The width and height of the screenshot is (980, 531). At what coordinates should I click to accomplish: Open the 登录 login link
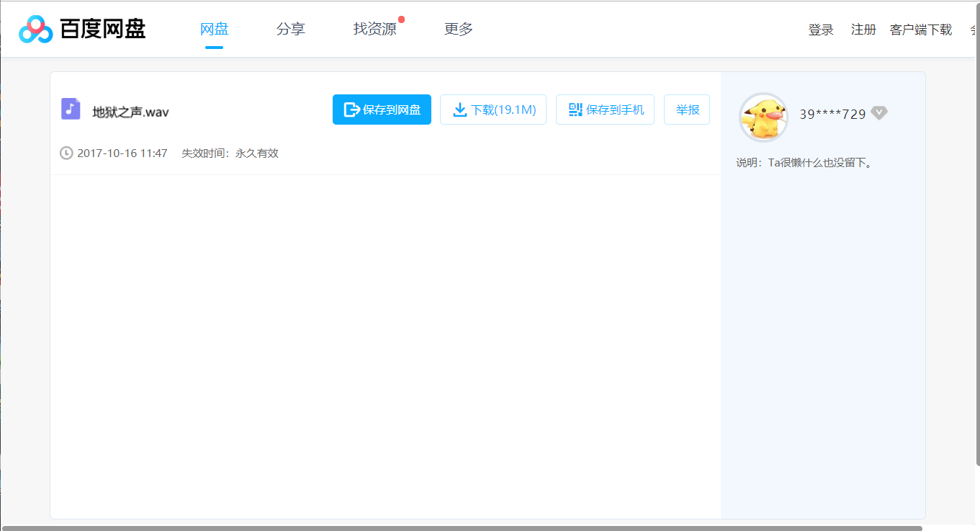pyautogui.click(x=821, y=29)
